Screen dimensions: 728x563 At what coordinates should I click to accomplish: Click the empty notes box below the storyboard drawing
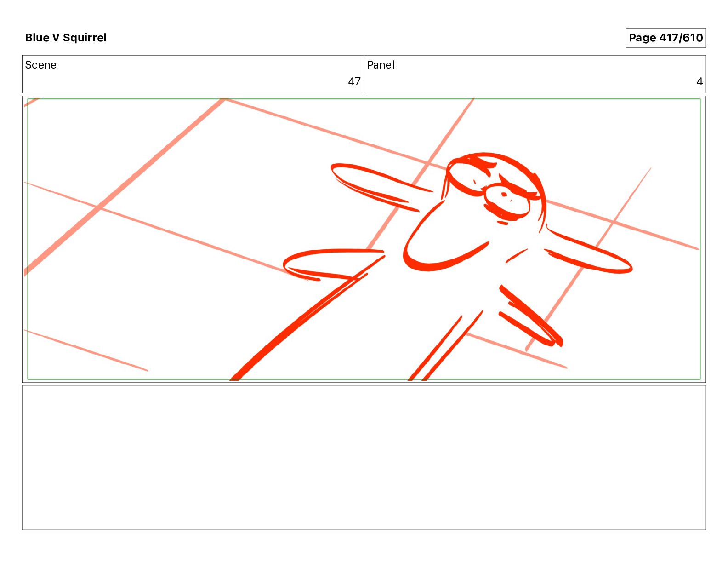click(364, 458)
